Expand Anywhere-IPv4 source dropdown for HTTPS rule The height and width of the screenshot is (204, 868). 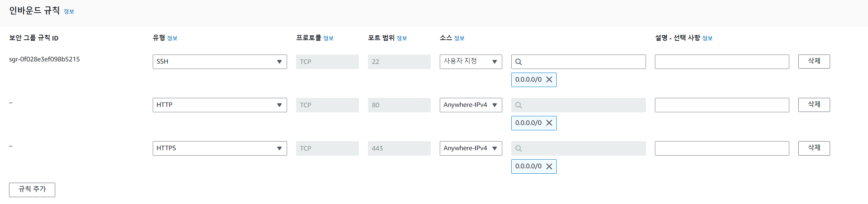[470, 148]
